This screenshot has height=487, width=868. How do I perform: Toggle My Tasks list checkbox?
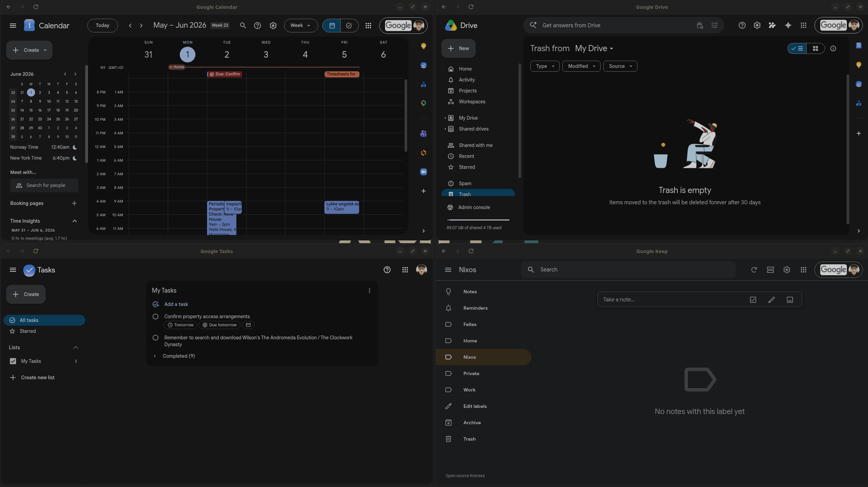point(13,361)
